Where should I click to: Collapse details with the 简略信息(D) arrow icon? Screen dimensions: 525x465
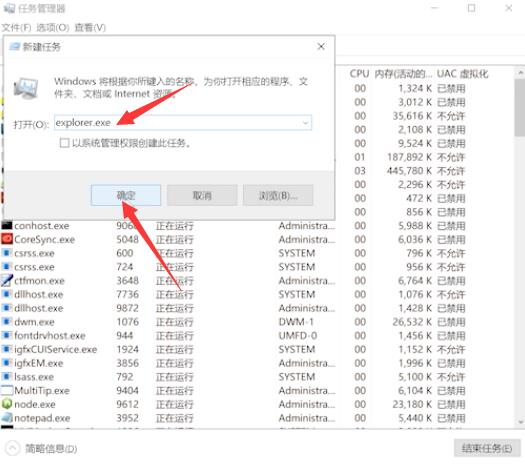click(x=13, y=448)
